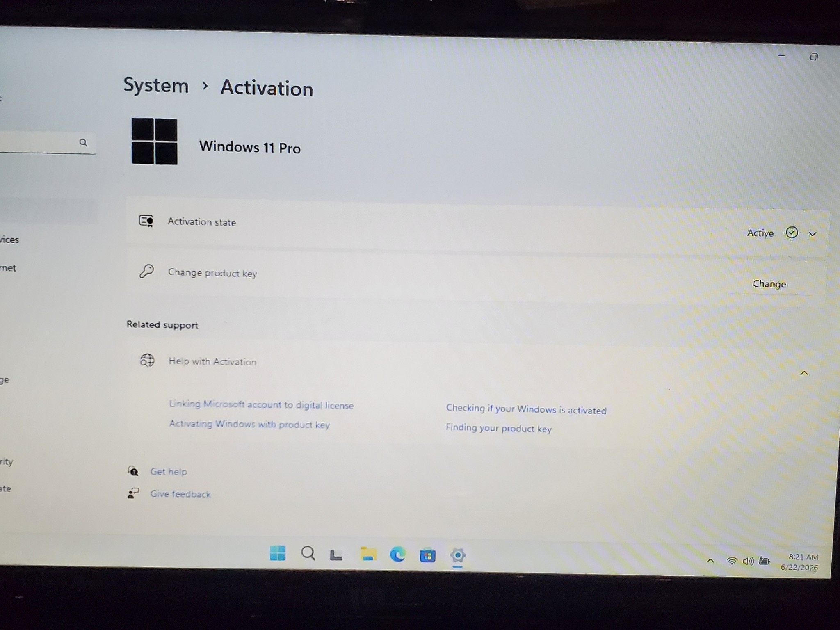This screenshot has width=840, height=630.
Task: Click the Settings gear taskbar icon
Action: 458,556
